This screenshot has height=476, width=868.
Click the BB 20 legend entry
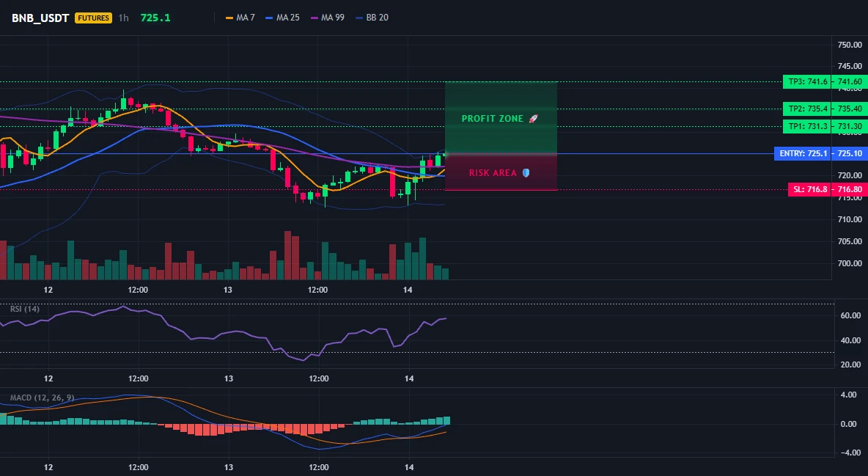click(372, 18)
